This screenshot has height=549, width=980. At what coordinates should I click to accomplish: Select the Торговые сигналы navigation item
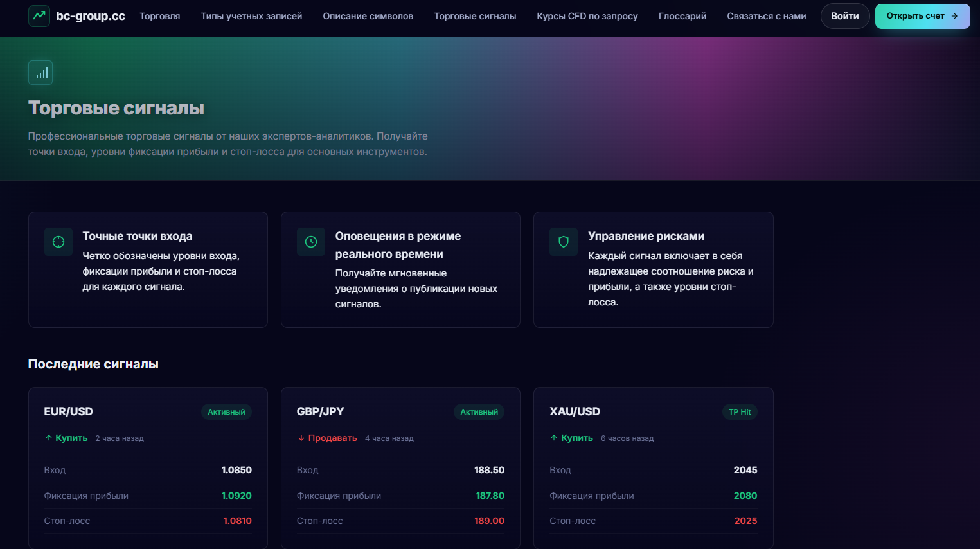point(475,16)
